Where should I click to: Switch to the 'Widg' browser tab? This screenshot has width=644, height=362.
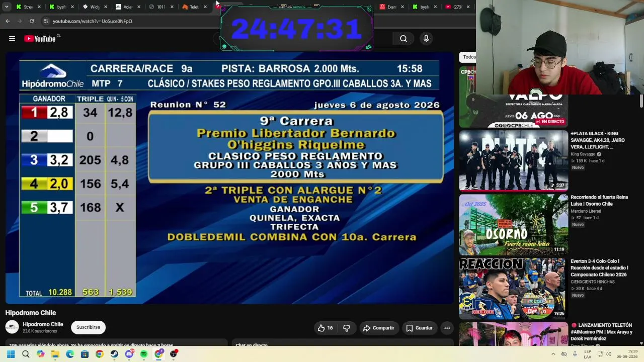[95, 7]
